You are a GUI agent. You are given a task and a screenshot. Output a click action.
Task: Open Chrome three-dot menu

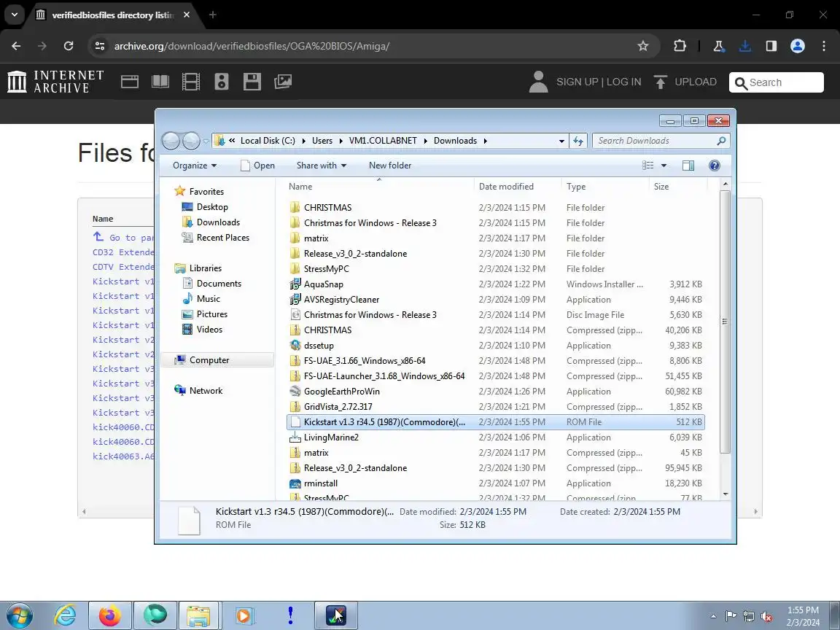tap(824, 46)
